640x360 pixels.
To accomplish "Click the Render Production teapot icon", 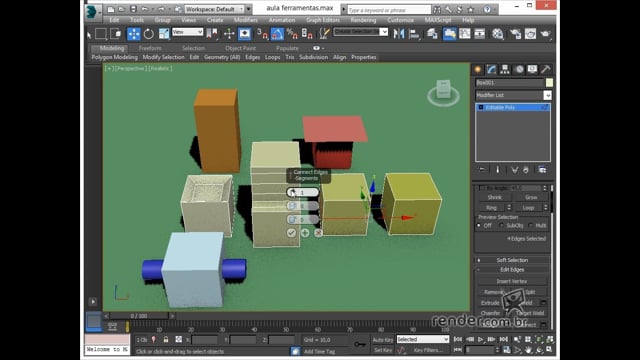I will click(x=546, y=34).
